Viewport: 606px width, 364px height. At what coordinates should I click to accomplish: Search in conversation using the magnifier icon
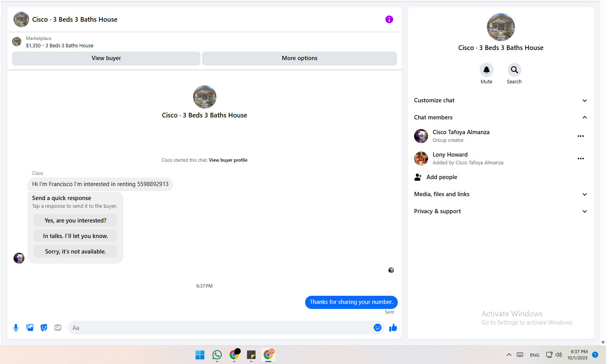[x=514, y=70]
